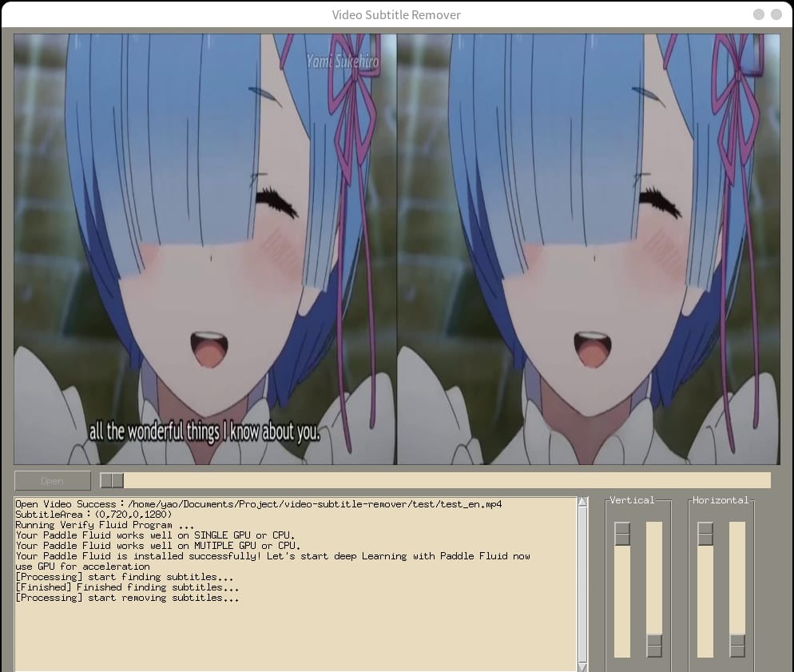794x672 pixels.
Task: Click "[Processing] start removing subtitles..." log line
Action: tap(127, 598)
